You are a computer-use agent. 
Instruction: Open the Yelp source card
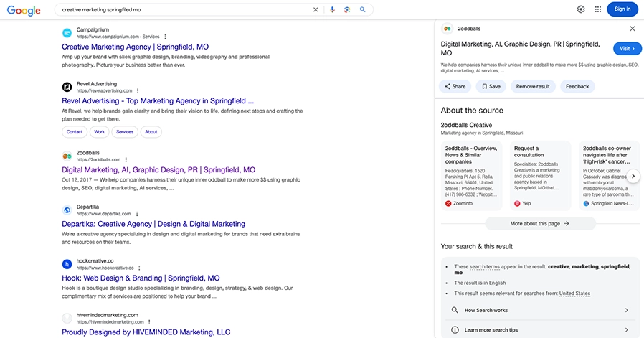pos(541,176)
